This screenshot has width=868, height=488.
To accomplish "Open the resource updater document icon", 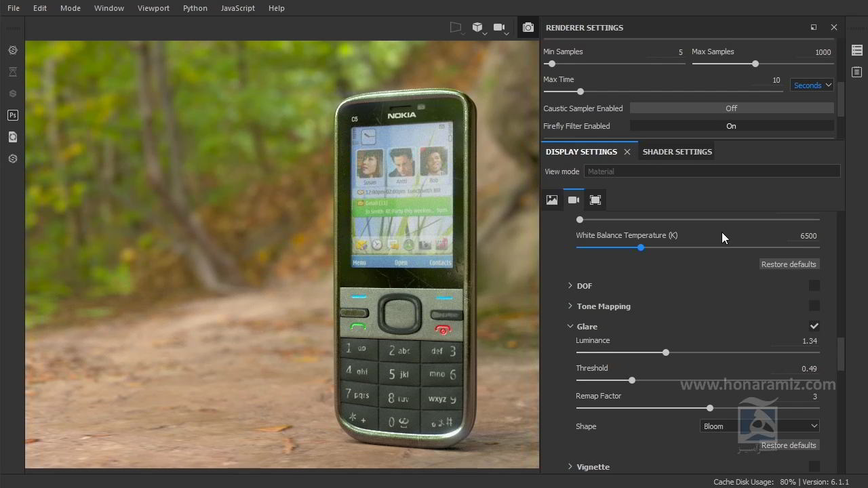I will (12, 137).
